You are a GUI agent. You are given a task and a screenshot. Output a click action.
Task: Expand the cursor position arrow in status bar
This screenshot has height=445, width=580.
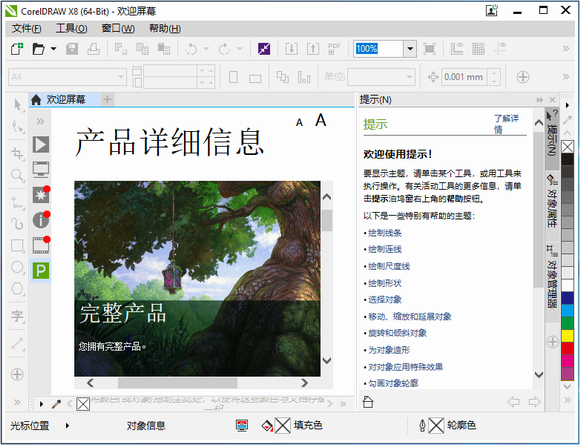[67, 425]
